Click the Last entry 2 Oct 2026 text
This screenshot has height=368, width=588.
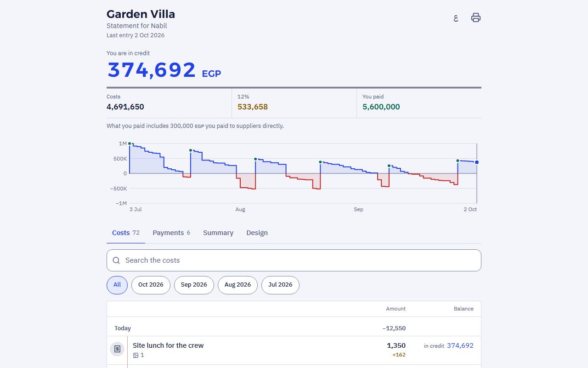pyautogui.click(x=136, y=35)
